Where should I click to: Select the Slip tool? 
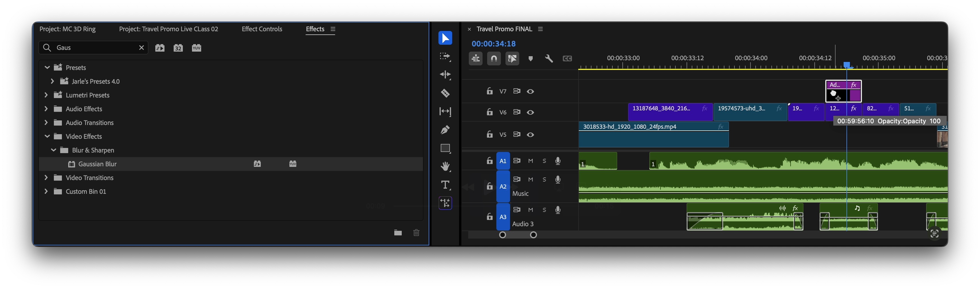[x=445, y=112]
